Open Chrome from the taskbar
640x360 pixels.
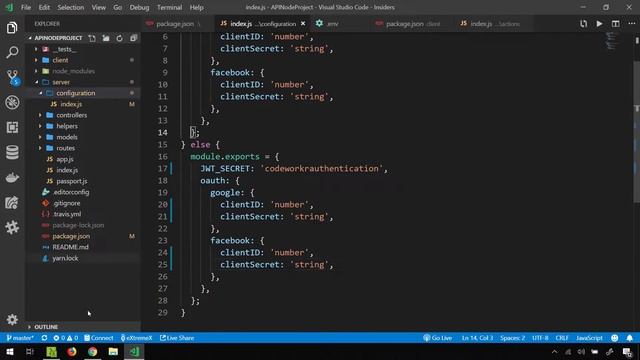(93, 351)
